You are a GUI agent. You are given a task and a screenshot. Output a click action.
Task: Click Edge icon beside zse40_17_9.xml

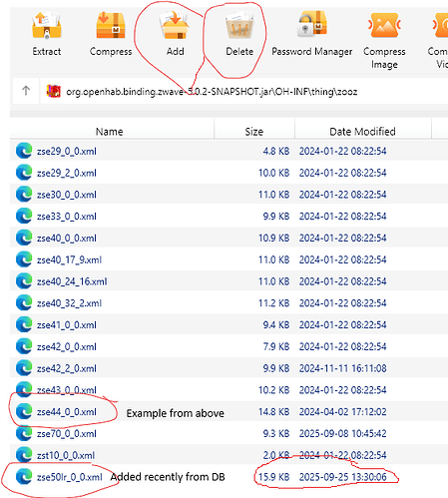tap(24, 259)
